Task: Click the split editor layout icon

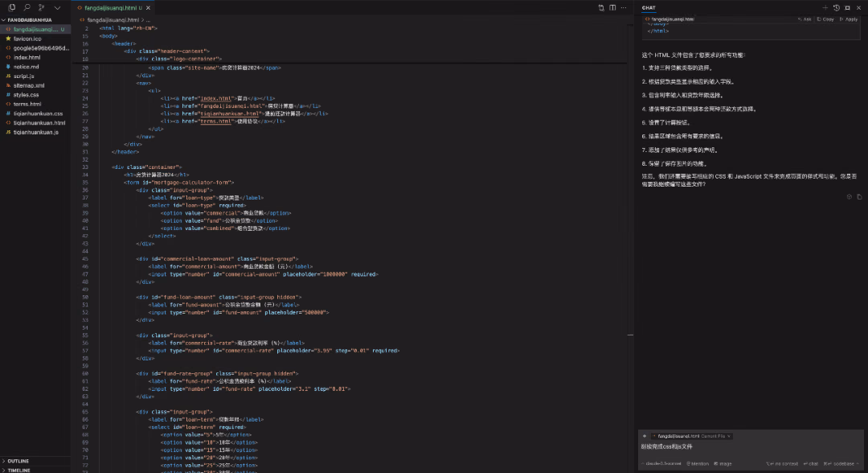Action: click(612, 8)
